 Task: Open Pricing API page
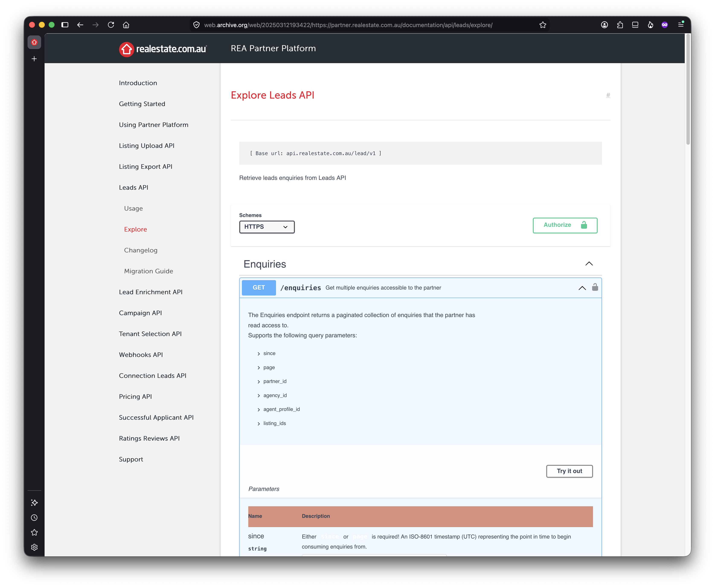point(135,397)
